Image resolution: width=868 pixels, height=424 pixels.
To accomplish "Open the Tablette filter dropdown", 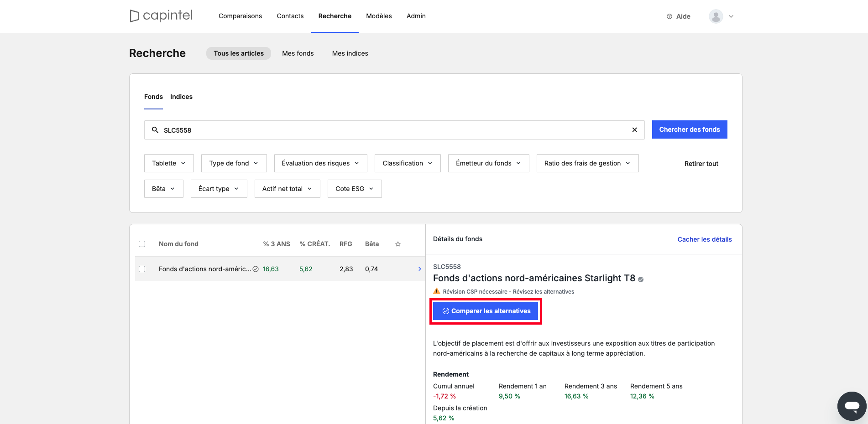I will (169, 163).
